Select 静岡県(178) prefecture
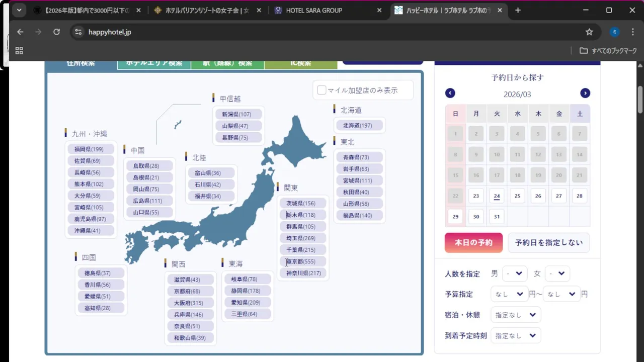644x362 pixels. tap(248, 291)
